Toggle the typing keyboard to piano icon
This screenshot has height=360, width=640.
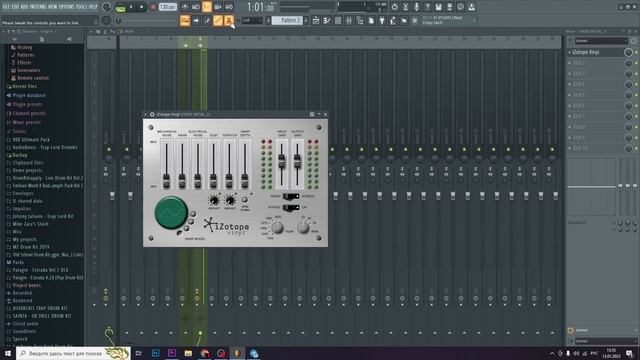[184, 20]
